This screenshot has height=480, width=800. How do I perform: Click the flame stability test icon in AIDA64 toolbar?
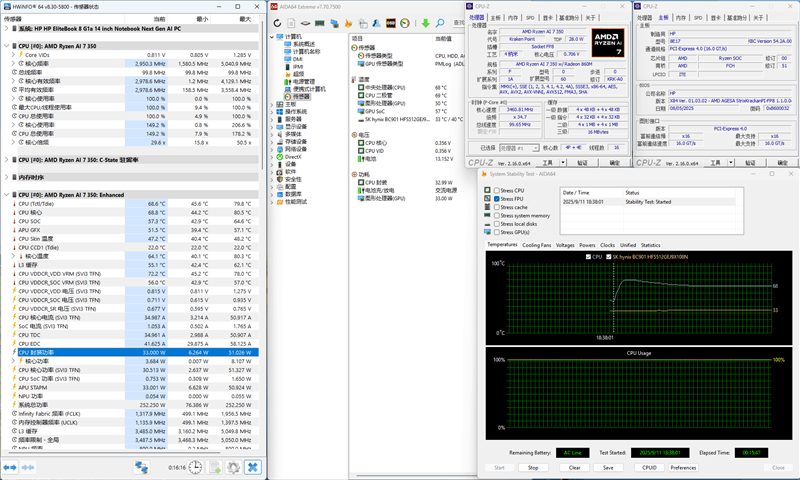click(x=347, y=23)
